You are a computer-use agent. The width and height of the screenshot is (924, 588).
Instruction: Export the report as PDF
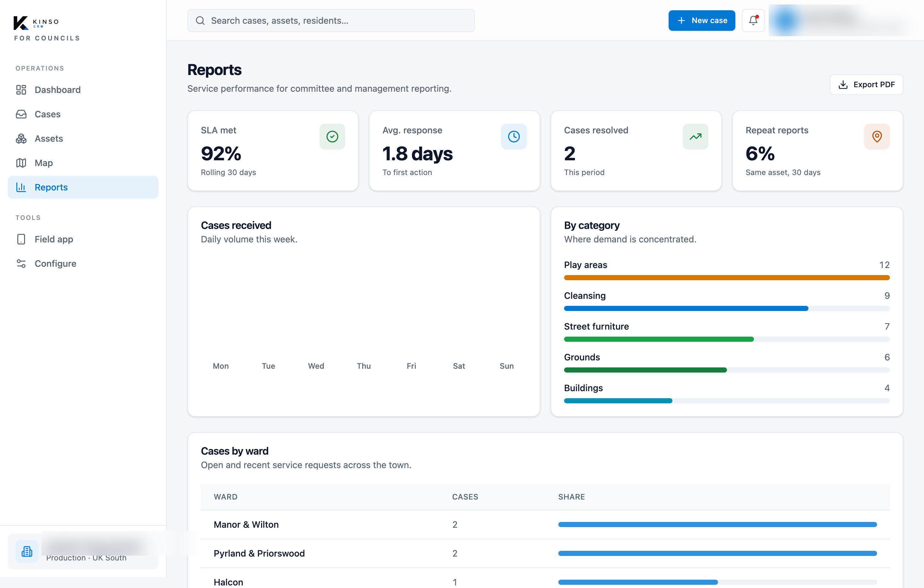(x=866, y=84)
